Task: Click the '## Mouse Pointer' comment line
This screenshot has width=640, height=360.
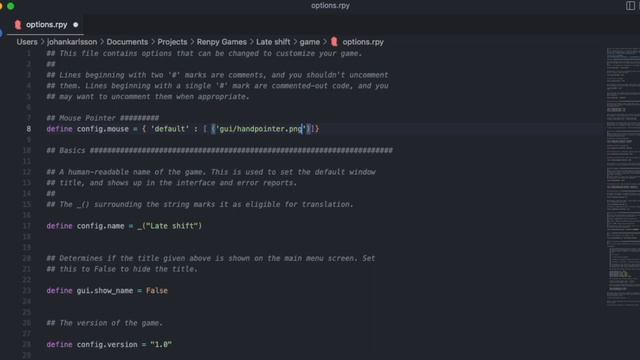Action: [x=102, y=118]
